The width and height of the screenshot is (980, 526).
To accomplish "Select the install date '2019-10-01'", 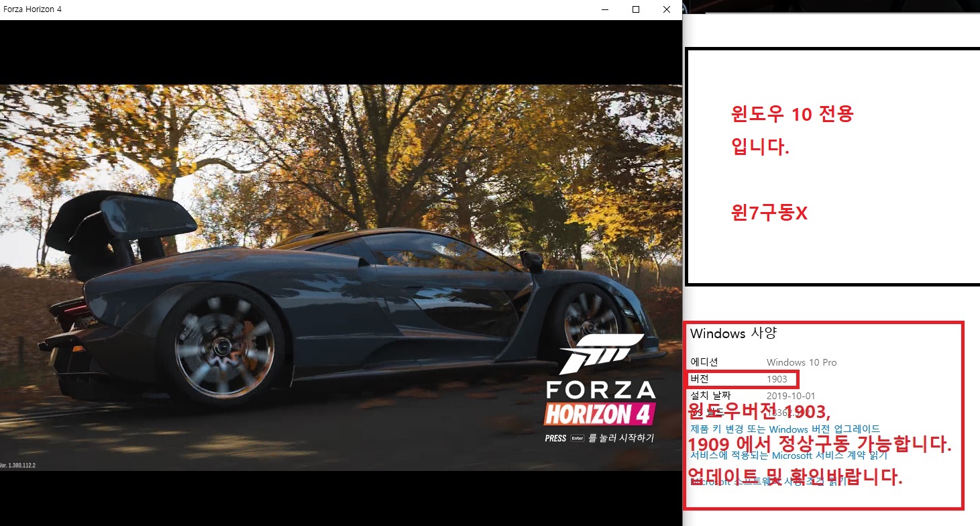I will click(x=791, y=396).
